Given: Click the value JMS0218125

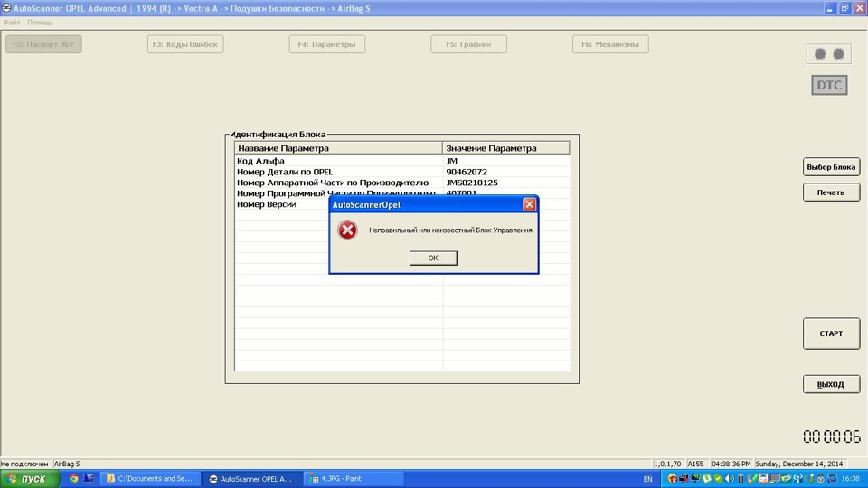Looking at the screenshot, I should [472, 183].
